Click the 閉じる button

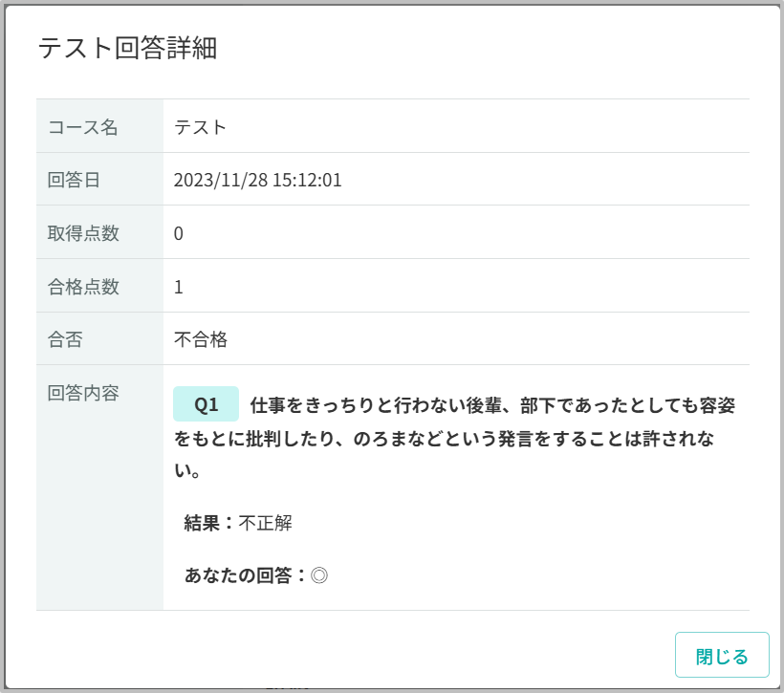[x=722, y=655]
